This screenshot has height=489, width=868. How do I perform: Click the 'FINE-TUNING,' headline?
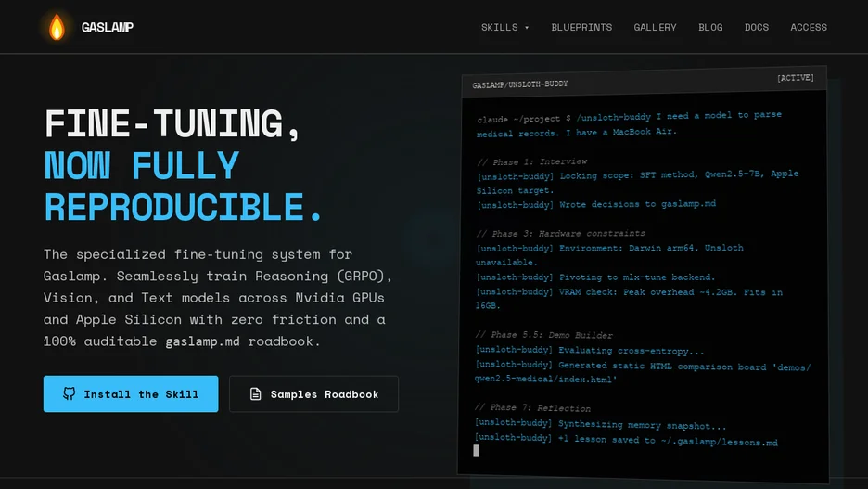coord(172,123)
